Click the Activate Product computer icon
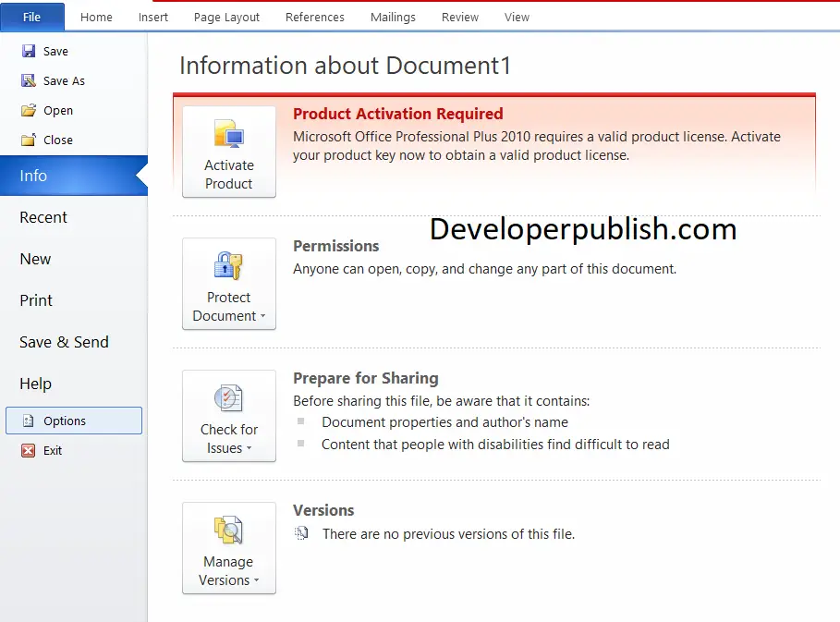The width and height of the screenshot is (840, 622). tap(229, 134)
